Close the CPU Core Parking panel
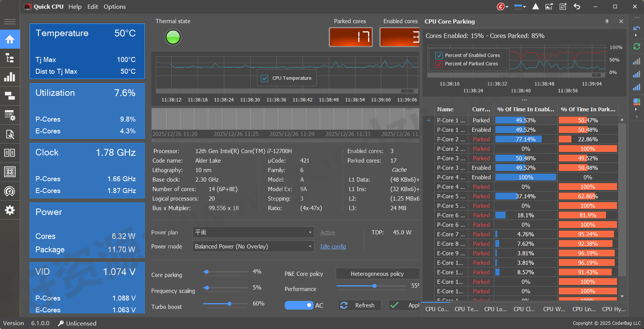Image resolution: width=644 pixels, height=329 pixels. pyautogui.click(x=621, y=22)
